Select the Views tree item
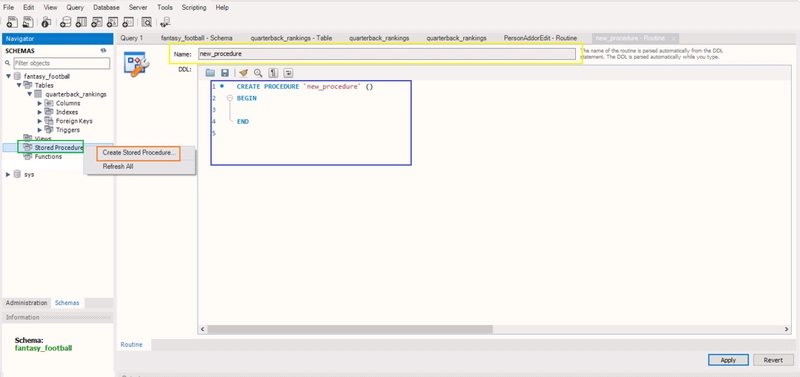 [x=43, y=139]
